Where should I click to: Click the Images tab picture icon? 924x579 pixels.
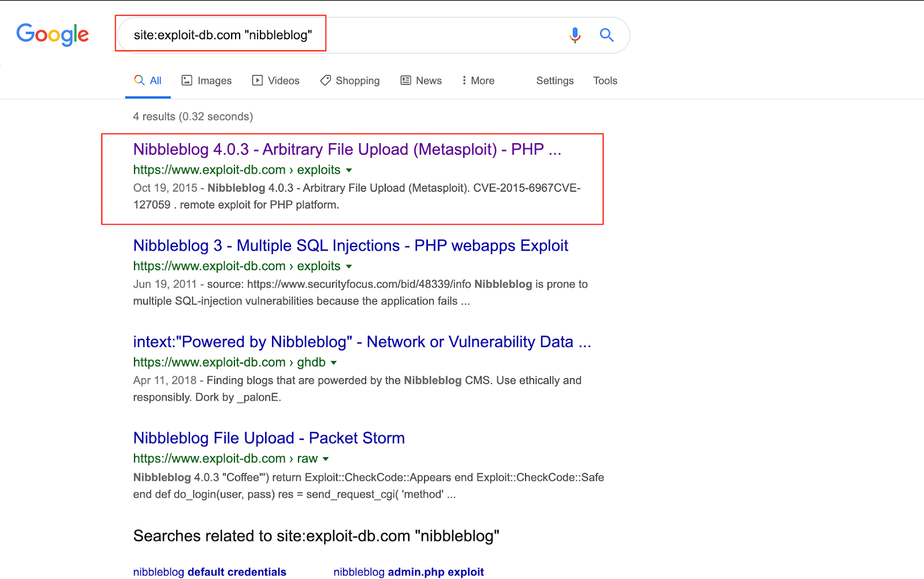click(x=187, y=80)
